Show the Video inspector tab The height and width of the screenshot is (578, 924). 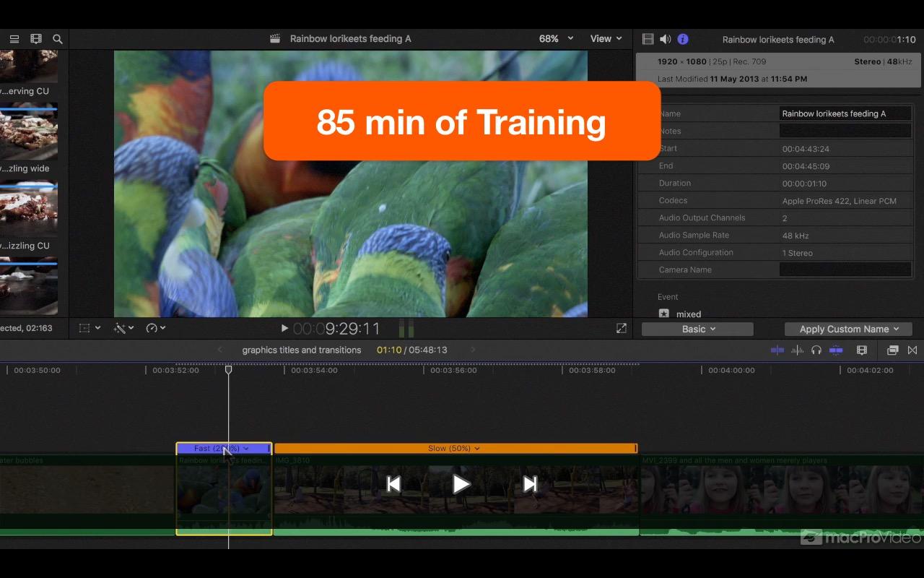click(648, 39)
